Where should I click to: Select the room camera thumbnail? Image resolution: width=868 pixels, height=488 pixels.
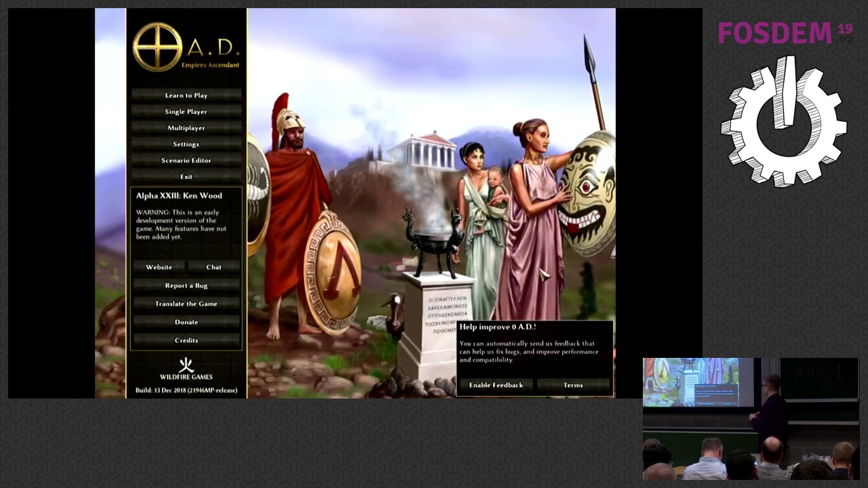click(750, 419)
